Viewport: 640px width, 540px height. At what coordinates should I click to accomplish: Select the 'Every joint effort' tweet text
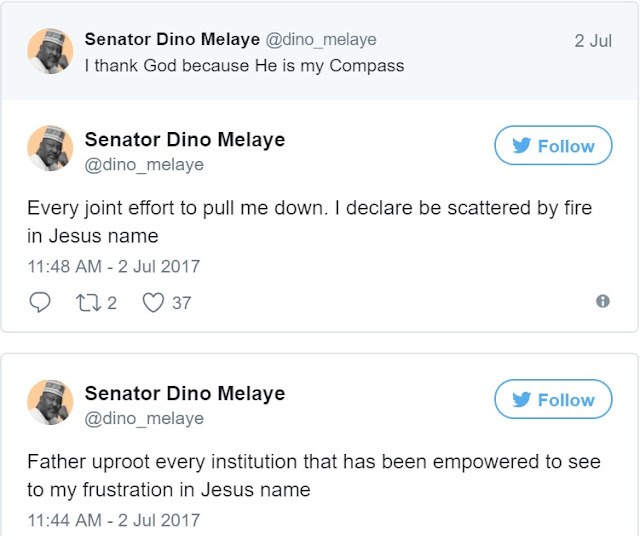pos(309,223)
